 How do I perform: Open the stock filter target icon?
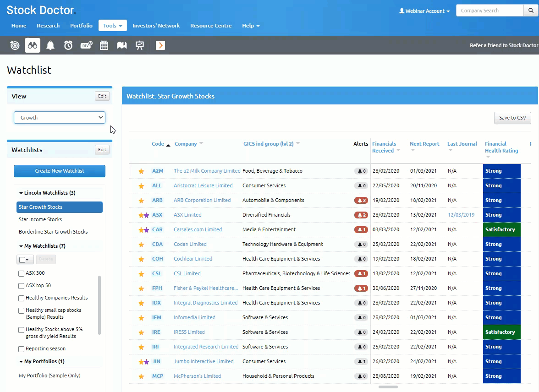[15, 45]
